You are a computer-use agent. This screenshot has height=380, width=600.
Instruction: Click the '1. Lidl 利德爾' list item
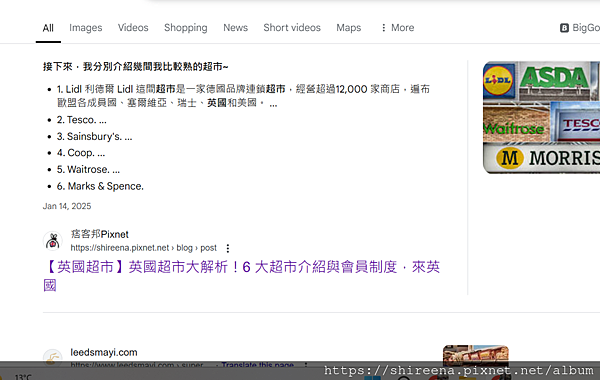point(243,96)
